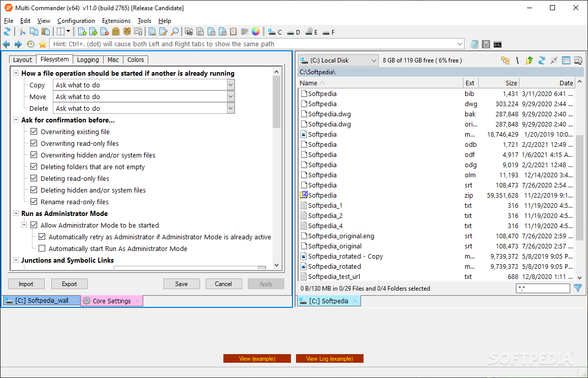Click the Paste clipboard icon
The image size is (588, 378).
click(45, 32)
